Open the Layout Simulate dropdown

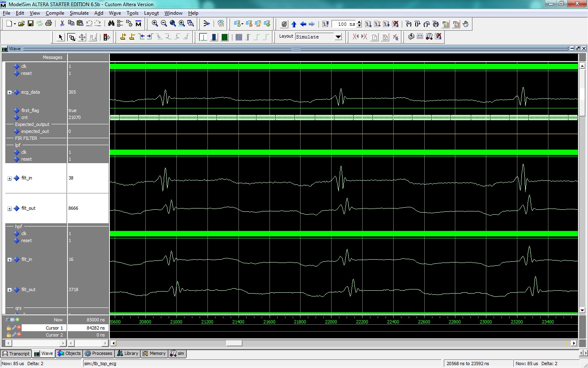coord(338,37)
